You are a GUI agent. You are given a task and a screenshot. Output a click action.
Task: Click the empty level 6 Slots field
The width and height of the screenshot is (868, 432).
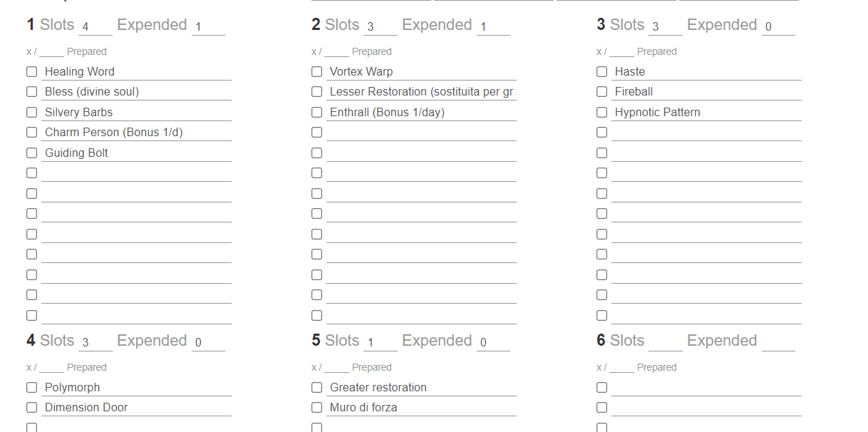[x=665, y=343]
